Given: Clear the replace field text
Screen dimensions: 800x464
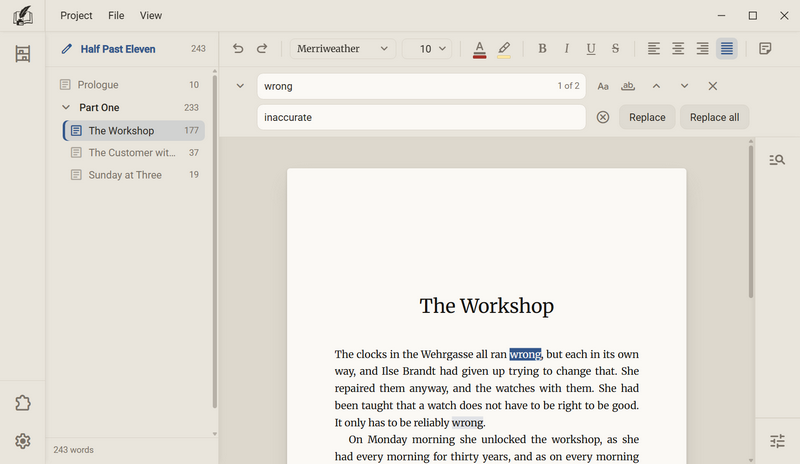Looking at the screenshot, I should [603, 117].
